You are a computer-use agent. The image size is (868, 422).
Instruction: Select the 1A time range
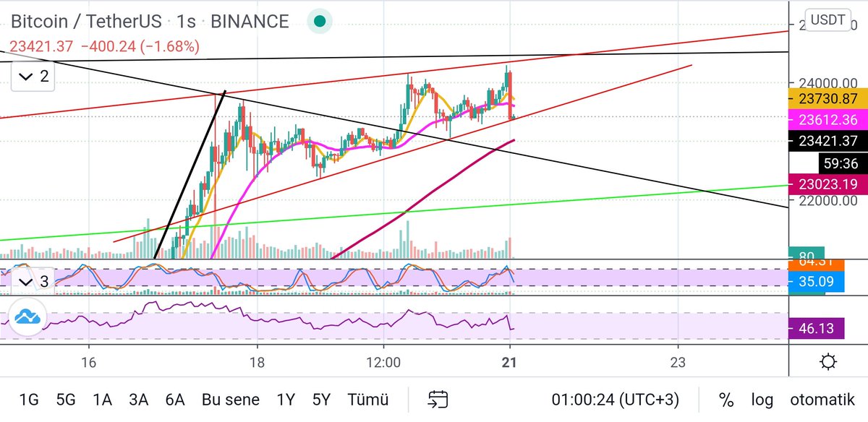102,399
